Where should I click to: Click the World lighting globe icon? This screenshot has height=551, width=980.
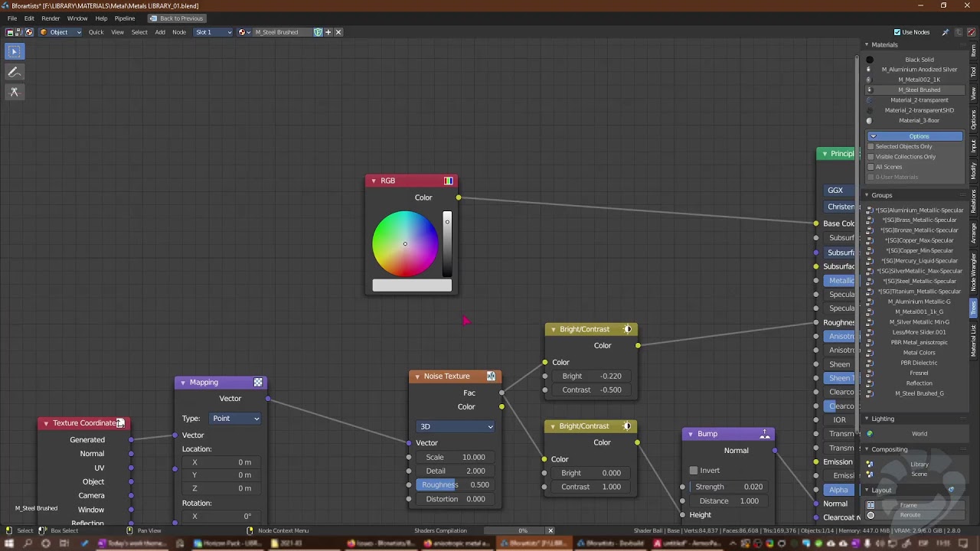(869, 434)
